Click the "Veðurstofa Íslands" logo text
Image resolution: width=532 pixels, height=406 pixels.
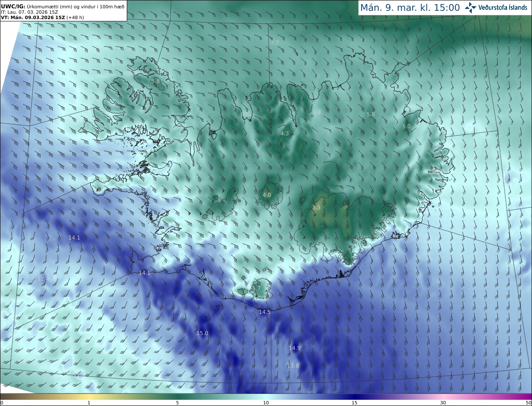point(503,7)
